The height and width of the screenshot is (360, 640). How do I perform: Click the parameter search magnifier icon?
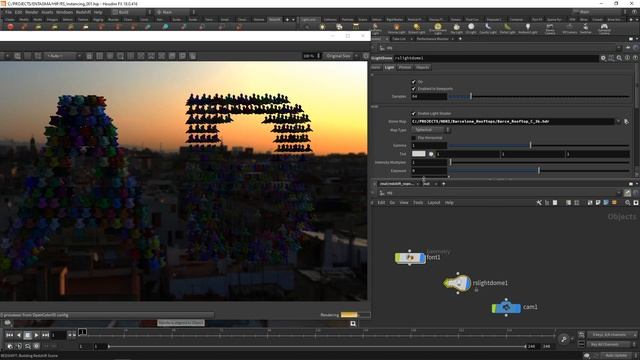pyautogui.click(x=619, y=58)
